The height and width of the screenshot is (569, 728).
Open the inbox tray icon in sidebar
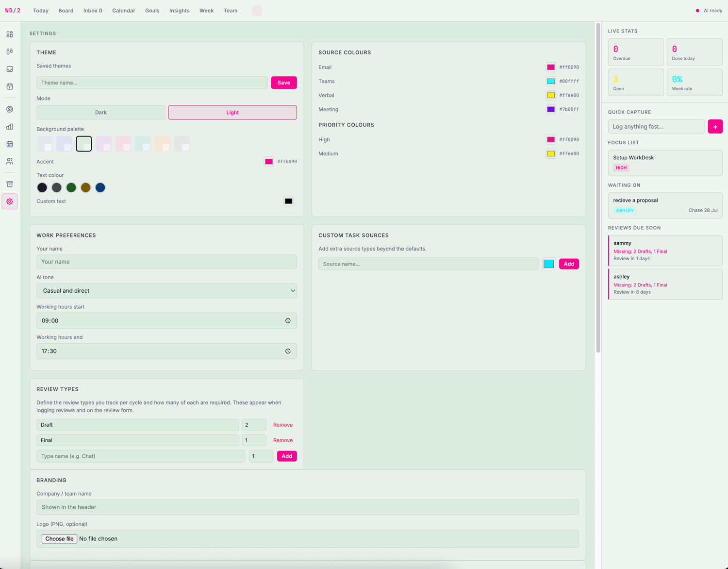tap(10, 69)
